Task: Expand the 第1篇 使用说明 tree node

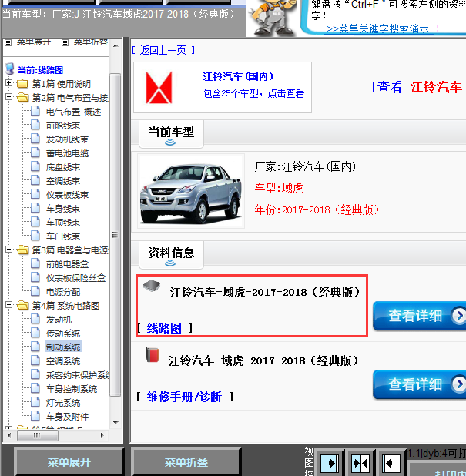Action: [8, 83]
